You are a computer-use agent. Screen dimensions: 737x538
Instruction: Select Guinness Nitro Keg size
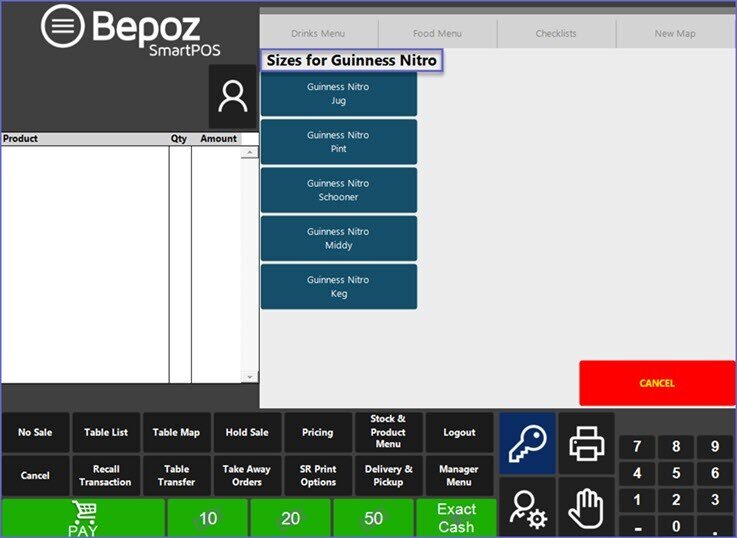pos(338,287)
